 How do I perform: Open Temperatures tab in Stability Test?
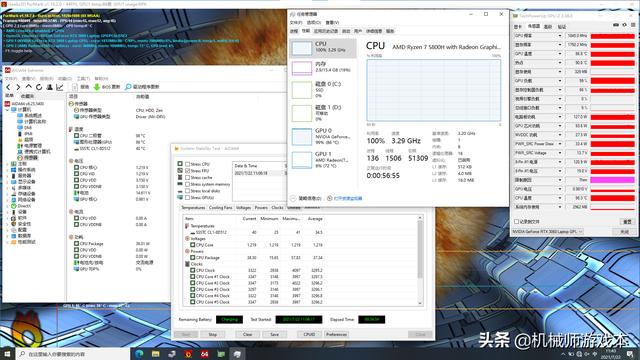pyautogui.click(x=193, y=208)
